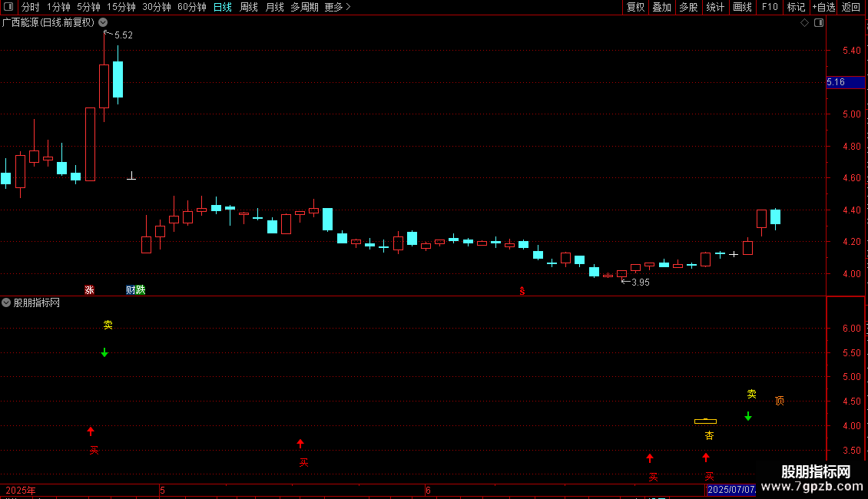Switch to 分时 intraday view
This screenshot has height=499, width=868.
31,7
